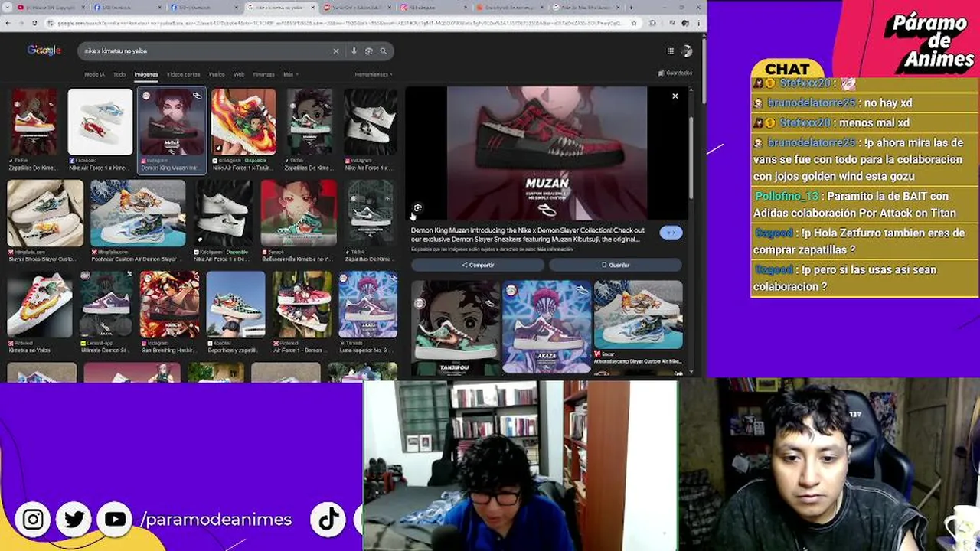Open Demon King Muzan description text
Viewport: 980px width, 551px height.
pos(528,234)
